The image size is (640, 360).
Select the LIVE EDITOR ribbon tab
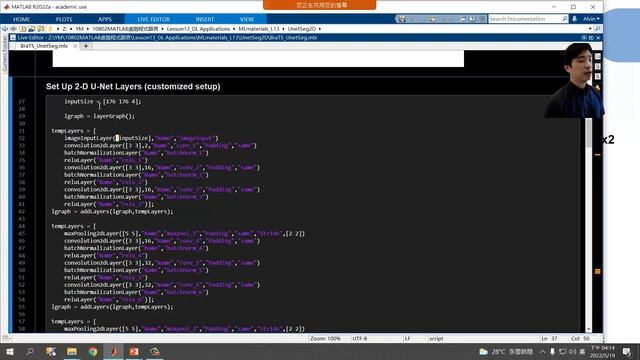[x=153, y=19]
